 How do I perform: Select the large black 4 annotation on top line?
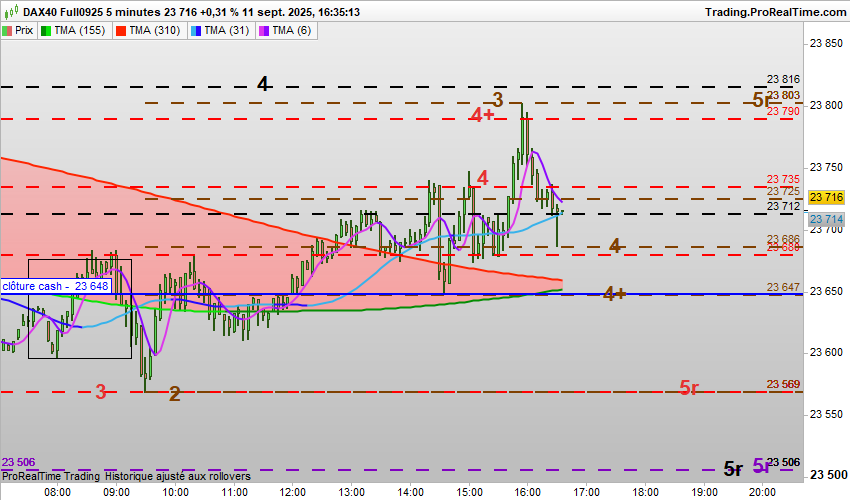tap(263, 84)
